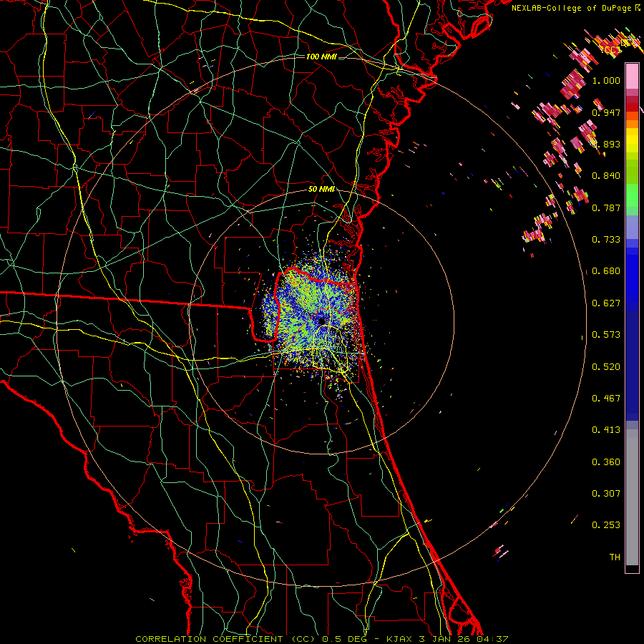Viewport: 644px width, 644px height.
Task: Click the 0.627 color scale value
Action: coord(606,303)
